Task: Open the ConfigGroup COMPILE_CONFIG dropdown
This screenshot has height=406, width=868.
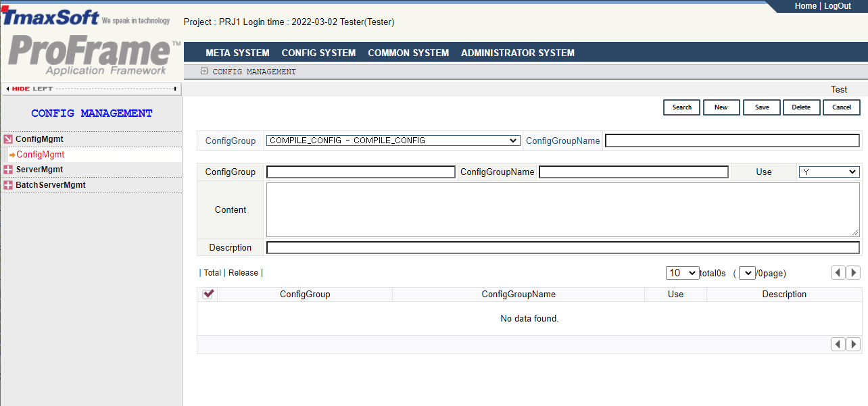Action: point(393,141)
